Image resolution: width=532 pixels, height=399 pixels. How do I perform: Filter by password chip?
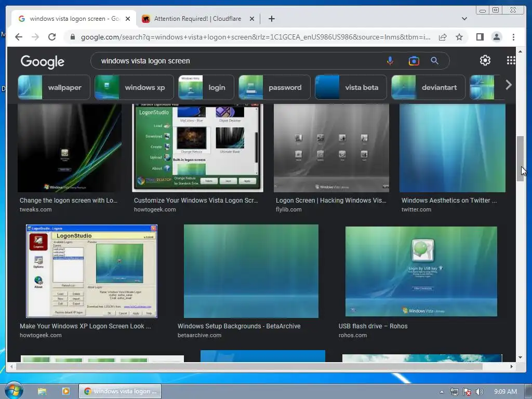pos(274,87)
